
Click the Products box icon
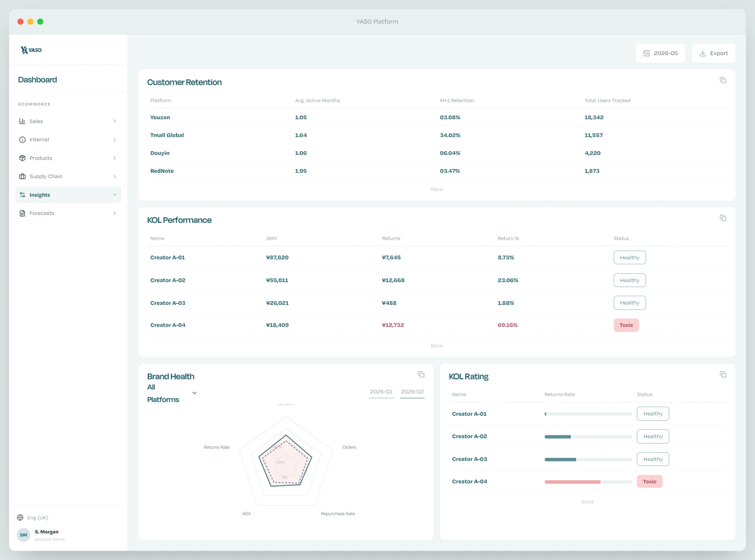point(22,158)
